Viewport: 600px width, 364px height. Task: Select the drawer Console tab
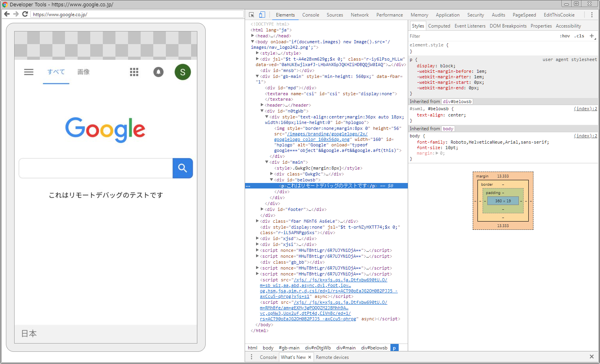(x=268, y=357)
